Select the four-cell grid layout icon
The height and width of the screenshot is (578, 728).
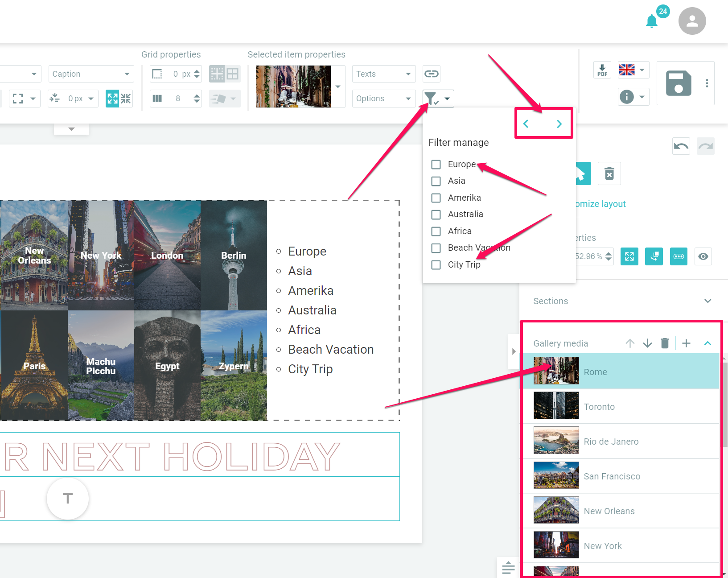coord(233,74)
